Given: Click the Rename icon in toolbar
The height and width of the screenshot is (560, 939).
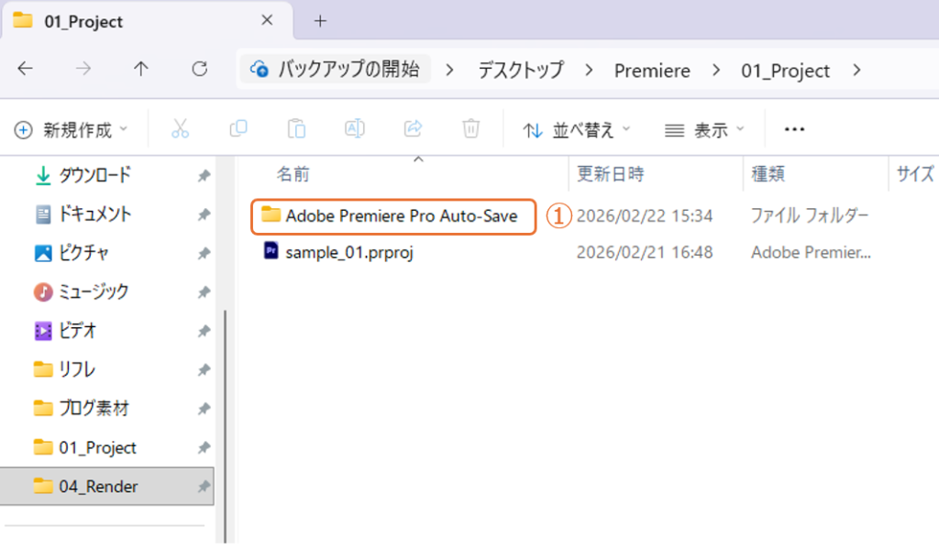Looking at the screenshot, I should 355,129.
